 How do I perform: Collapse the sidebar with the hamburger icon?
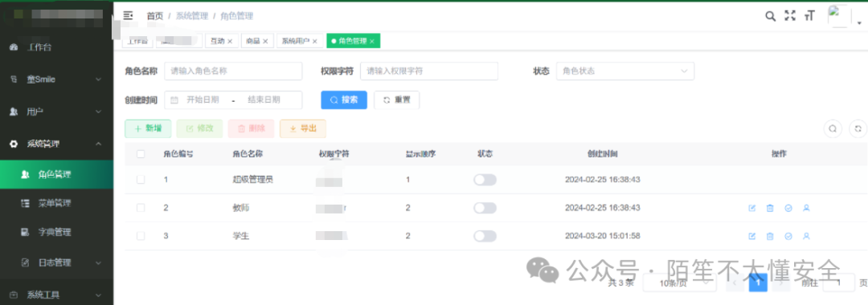128,15
